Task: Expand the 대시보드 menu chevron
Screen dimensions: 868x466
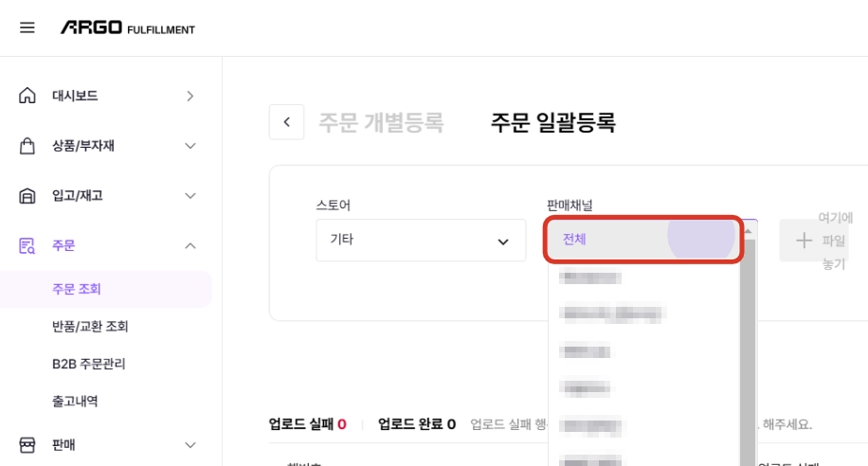Action: [x=190, y=97]
